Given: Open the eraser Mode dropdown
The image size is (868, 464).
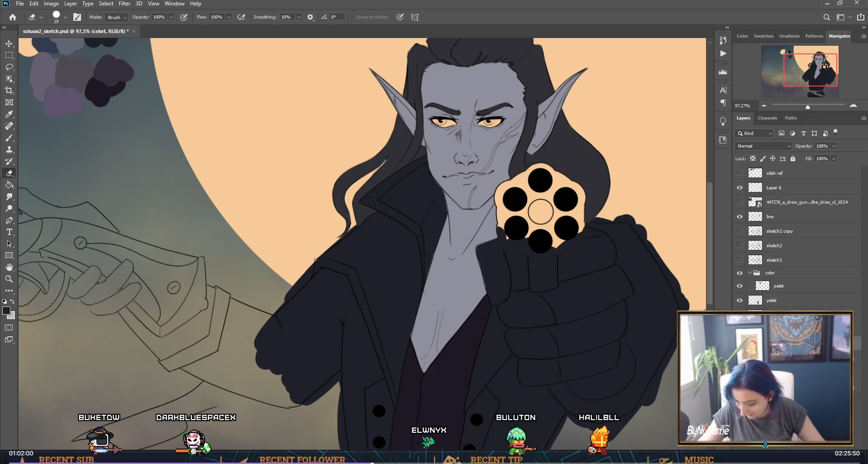Looking at the screenshot, I should (x=116, y=17).
